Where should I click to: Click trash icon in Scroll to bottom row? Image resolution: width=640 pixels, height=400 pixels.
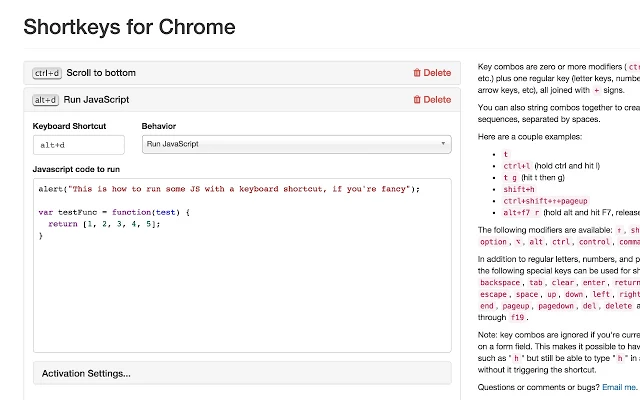[417, 73]
